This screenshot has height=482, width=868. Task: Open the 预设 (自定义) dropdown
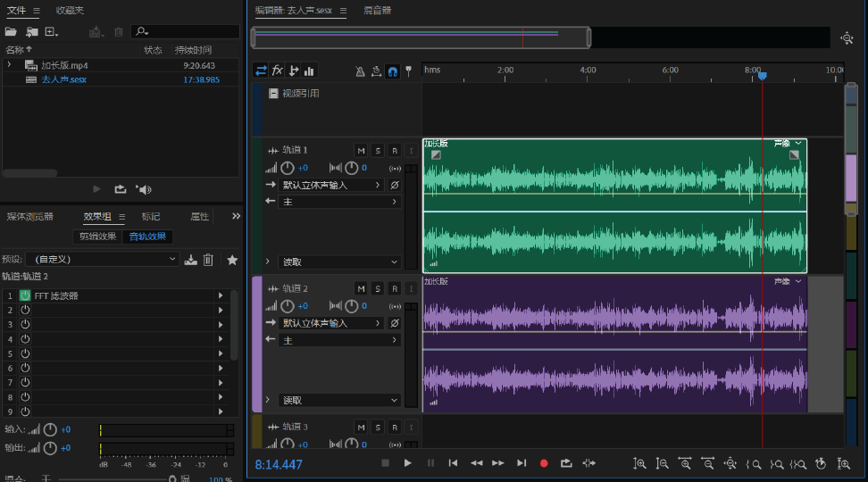pos(103,259)
